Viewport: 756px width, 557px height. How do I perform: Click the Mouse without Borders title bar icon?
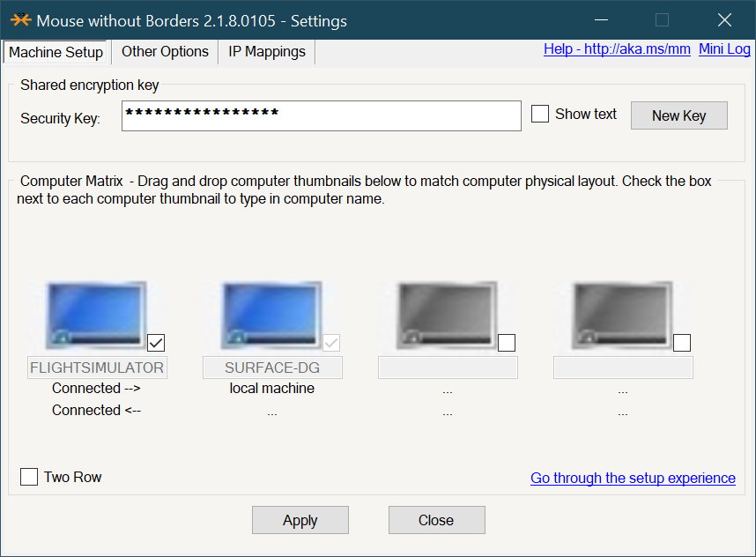coord(21,20)
